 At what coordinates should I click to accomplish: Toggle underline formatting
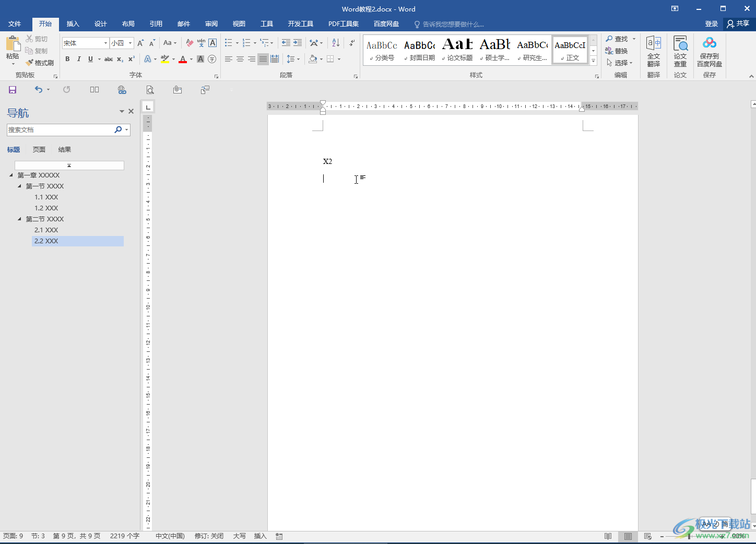pyautogui.click(x=90, y=59)
